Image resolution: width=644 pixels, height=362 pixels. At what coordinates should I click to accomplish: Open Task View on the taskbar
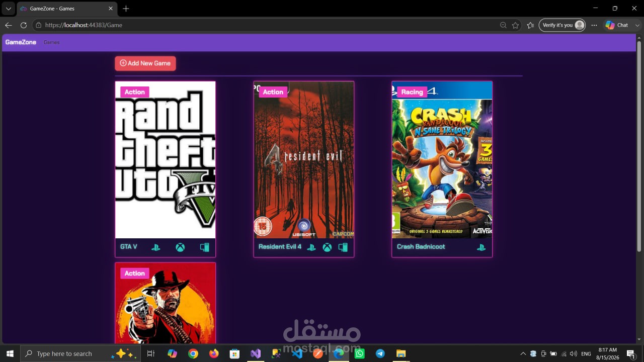click(x=150, y=353)
